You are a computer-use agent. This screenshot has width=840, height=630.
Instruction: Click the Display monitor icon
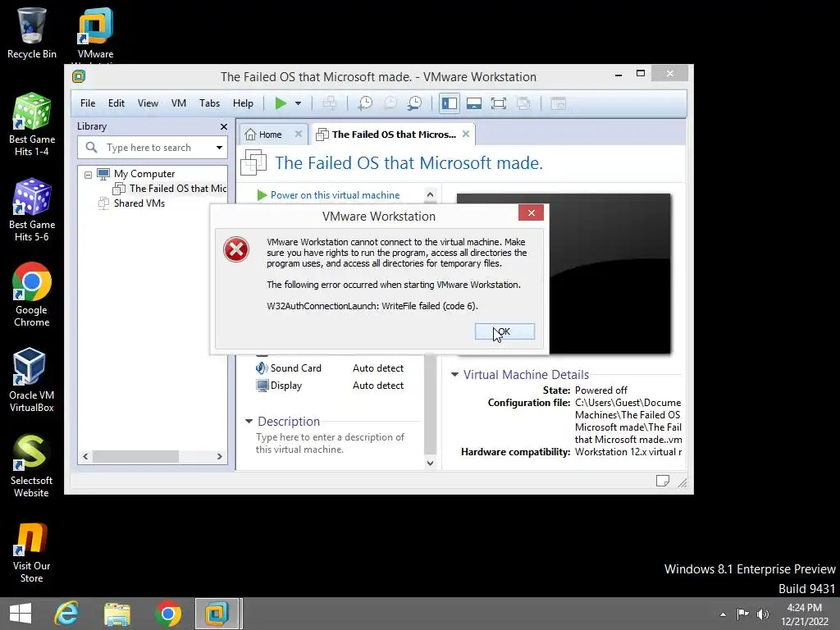[262, 386]
